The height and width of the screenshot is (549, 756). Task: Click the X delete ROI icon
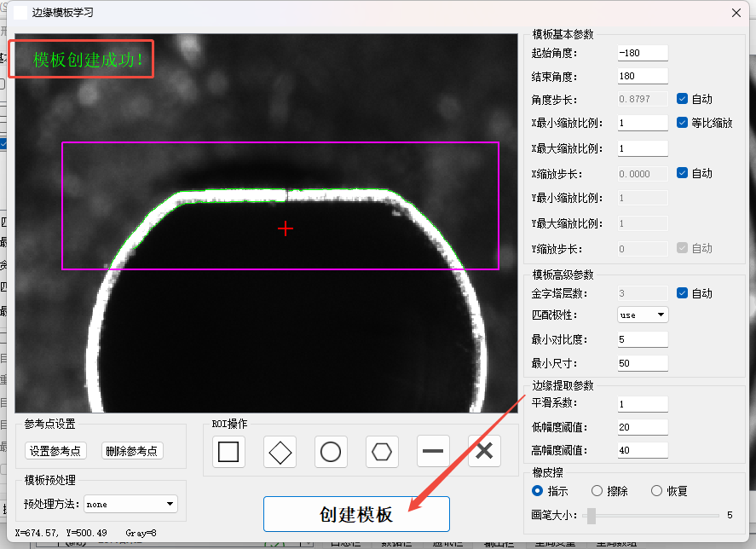point(484,451)
